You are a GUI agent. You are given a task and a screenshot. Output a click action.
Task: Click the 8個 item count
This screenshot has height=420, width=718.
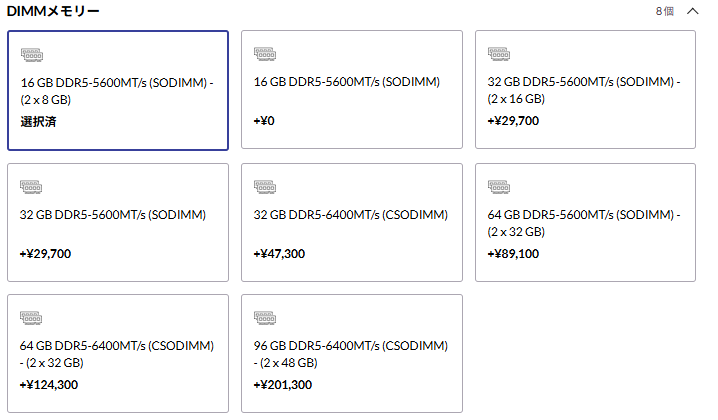pyautogui.click(x=664, y=11)
